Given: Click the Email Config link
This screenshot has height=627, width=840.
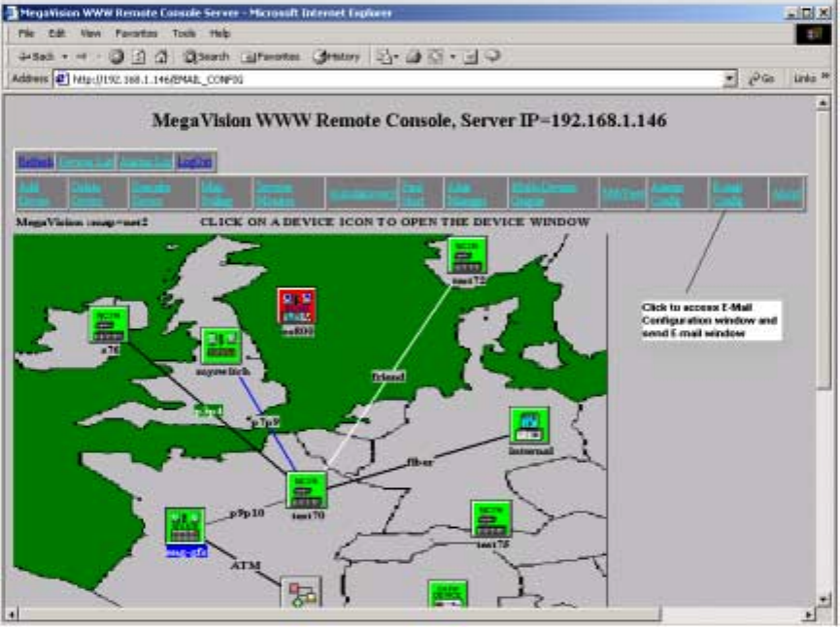Looking at the screenshot, I should tap(727, 194).
